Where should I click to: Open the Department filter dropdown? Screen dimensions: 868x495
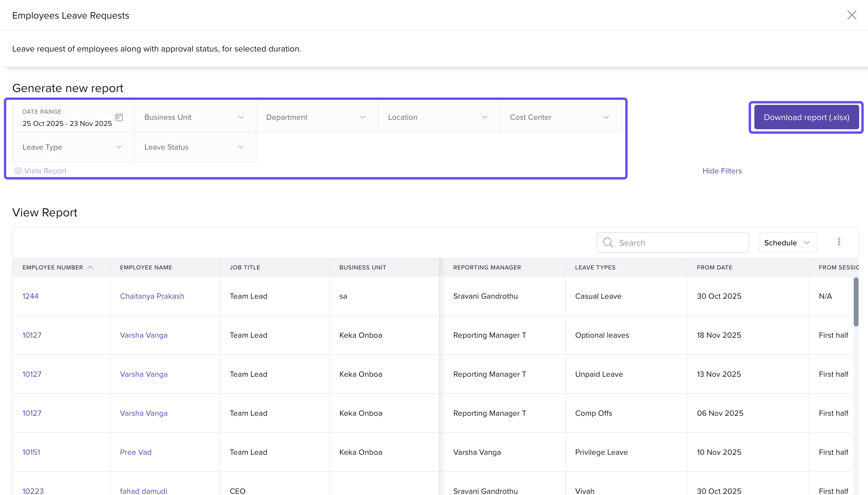317,117
